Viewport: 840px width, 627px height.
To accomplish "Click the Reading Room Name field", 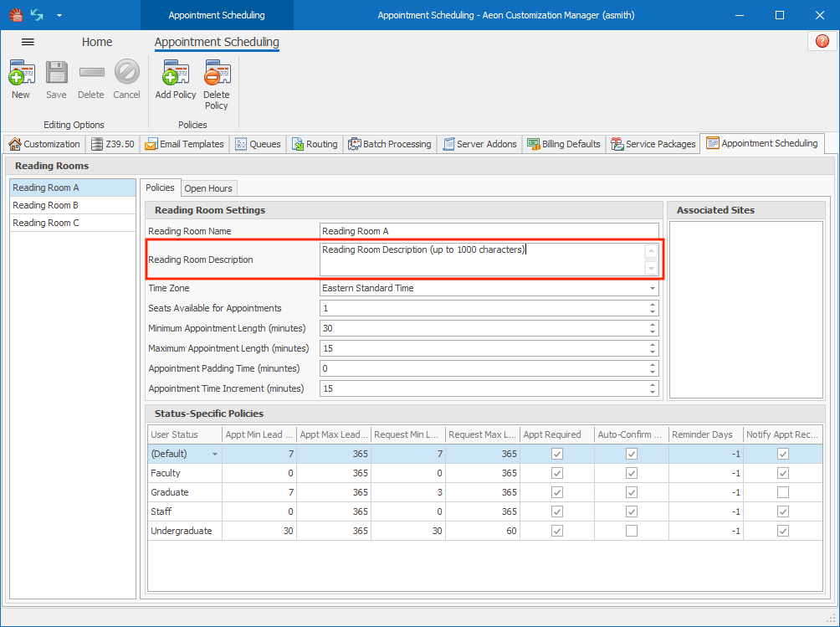I will (489, 231).
